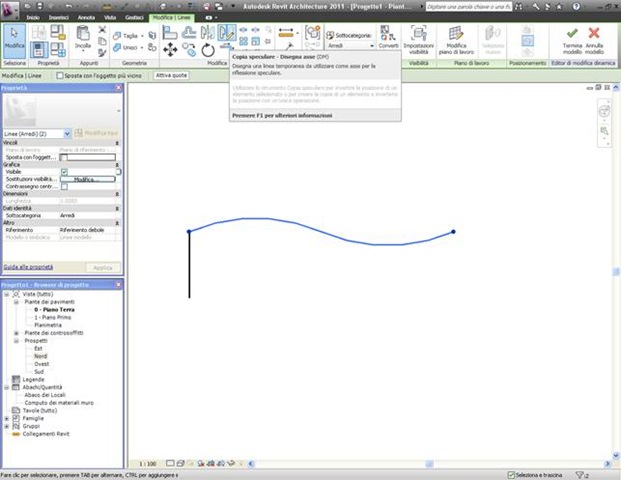The height and width of the screenshot is (480, 621).
Task: Uncheck the Visibile property checkbox
Action: click(64, 172)
